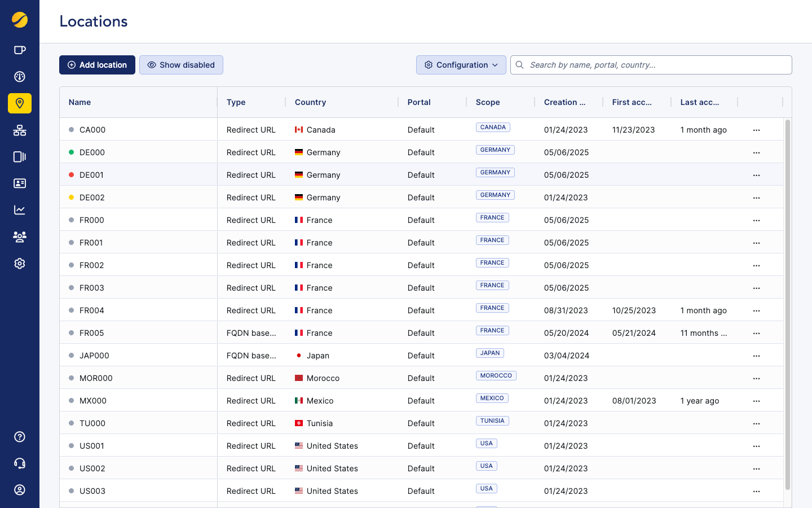
Task: Click the search locations field
Action: (x=651, y=65)
